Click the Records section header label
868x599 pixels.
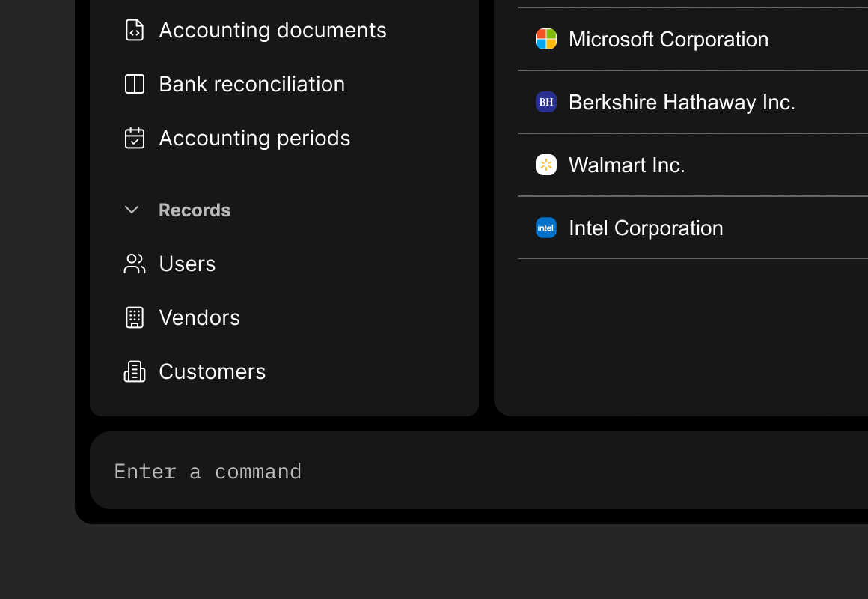[195, 210]
